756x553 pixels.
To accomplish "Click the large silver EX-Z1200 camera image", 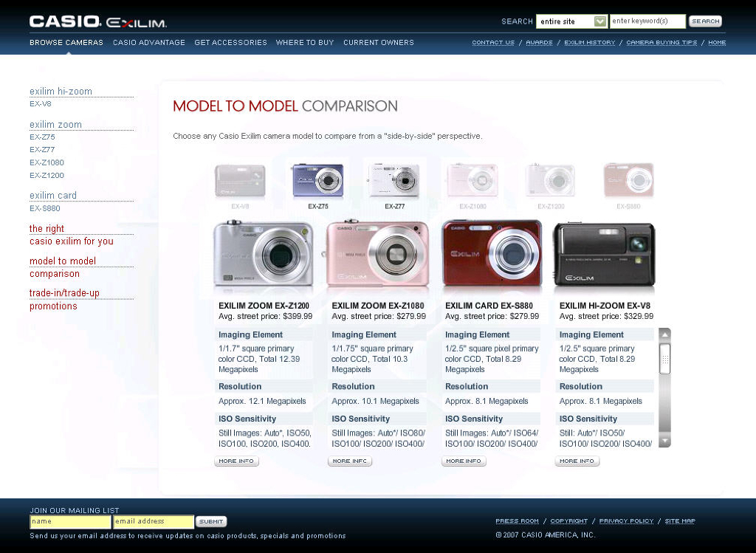I will tap(264, 253).
